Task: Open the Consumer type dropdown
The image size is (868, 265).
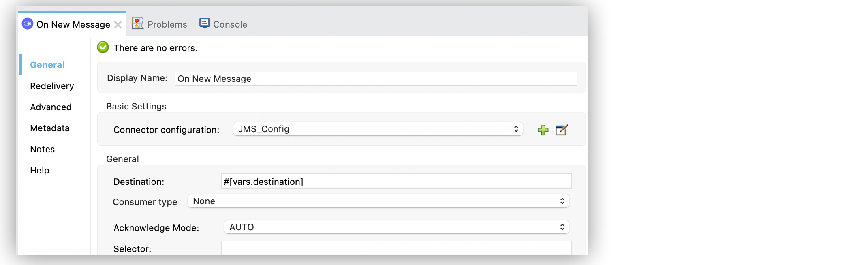Action: pos(378,201)
